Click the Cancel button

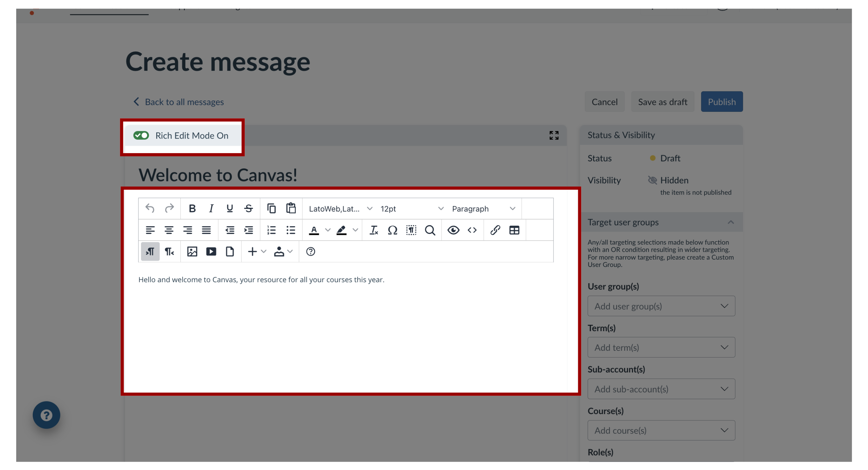(x=604, y=102)
